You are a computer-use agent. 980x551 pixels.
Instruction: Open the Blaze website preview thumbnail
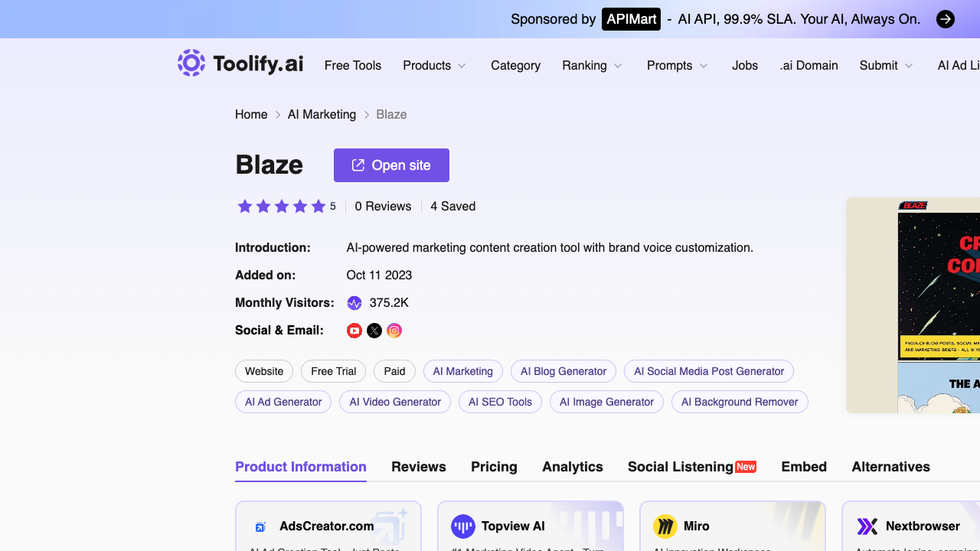[x=913, y=306]
